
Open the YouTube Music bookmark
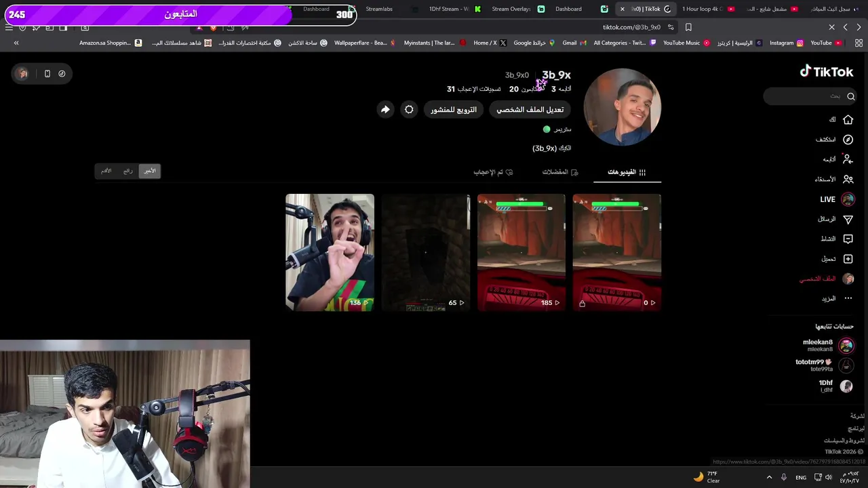point(686,43)
